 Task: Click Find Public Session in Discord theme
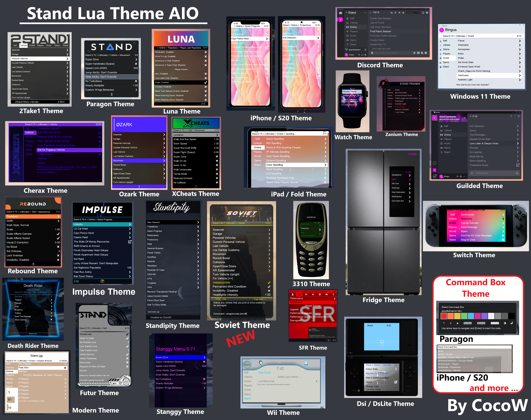pos(381,31)
